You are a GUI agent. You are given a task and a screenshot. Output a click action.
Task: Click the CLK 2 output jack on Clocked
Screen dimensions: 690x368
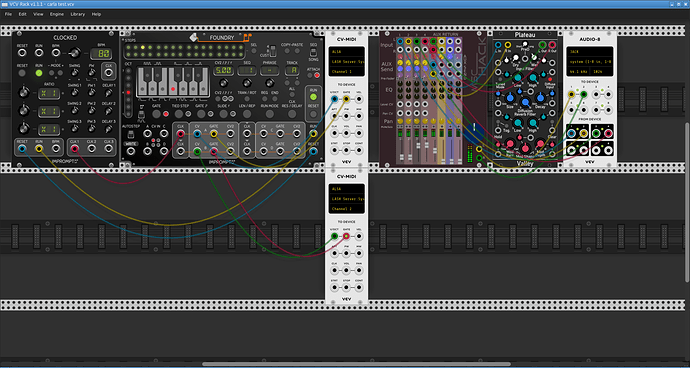coord(92,149)
